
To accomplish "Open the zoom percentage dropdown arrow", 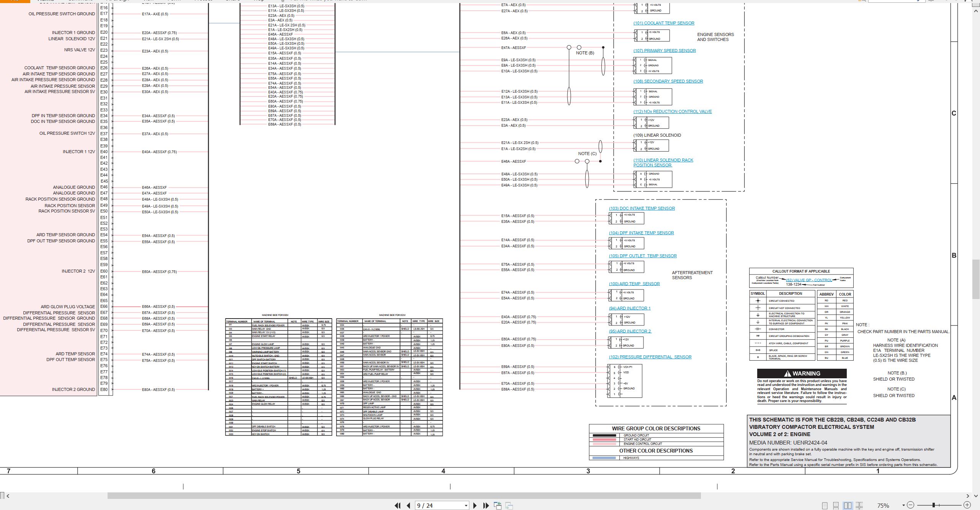I will coord(903,505).
